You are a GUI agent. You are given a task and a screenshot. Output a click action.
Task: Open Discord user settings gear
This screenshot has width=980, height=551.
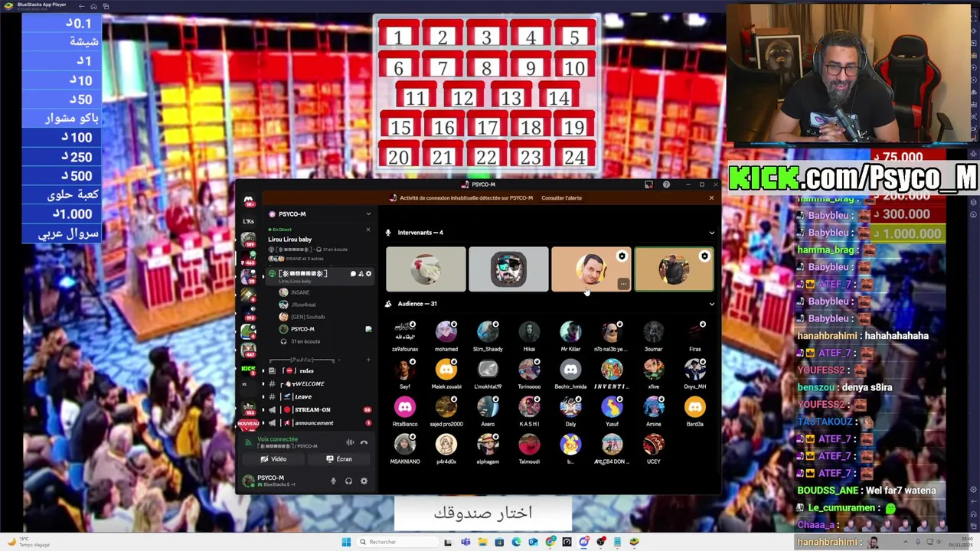click(x=364, y=481)
